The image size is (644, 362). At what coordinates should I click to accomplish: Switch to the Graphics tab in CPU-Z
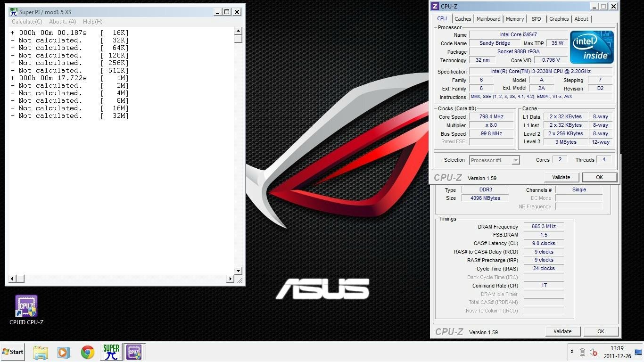tap(559, 19)
